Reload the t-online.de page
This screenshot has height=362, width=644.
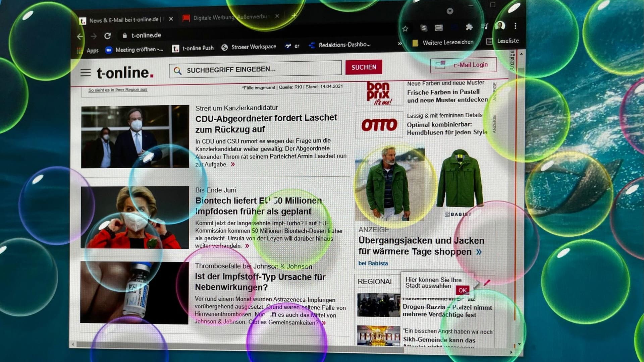pyautogui.click(x=107, y=36)
